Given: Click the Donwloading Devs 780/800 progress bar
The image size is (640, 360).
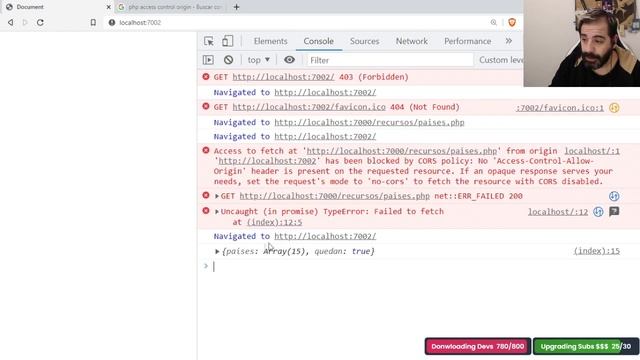Looking at the screenshot, I should [x=478, y=346].
